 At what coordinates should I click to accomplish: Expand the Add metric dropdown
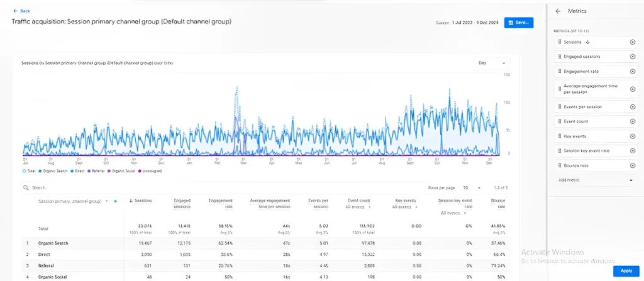(631, 180)
